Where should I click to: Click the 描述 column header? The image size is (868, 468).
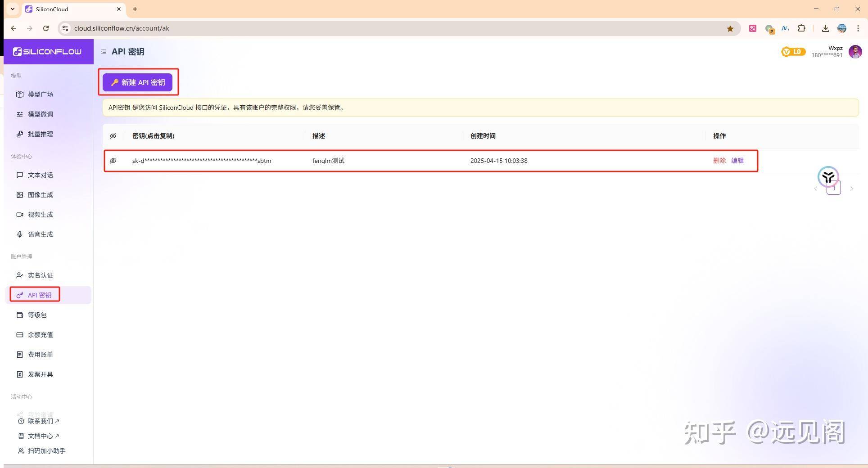(319, 136)
